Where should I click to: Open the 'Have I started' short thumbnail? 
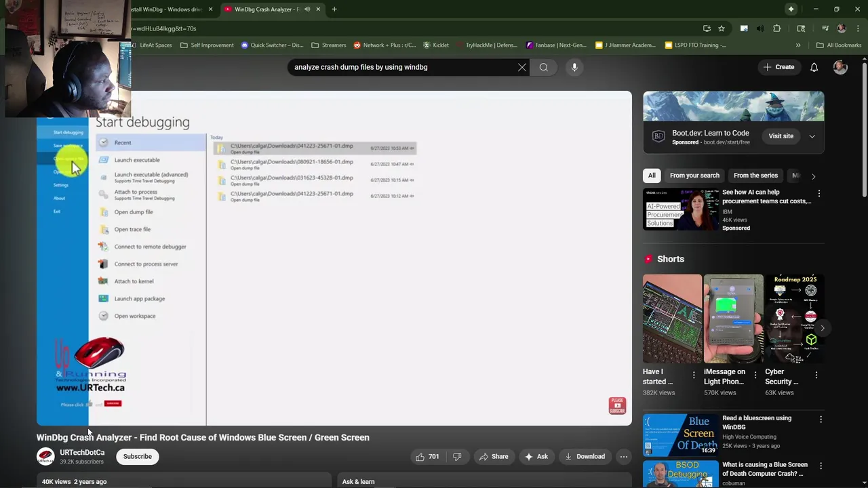[673, 319]
